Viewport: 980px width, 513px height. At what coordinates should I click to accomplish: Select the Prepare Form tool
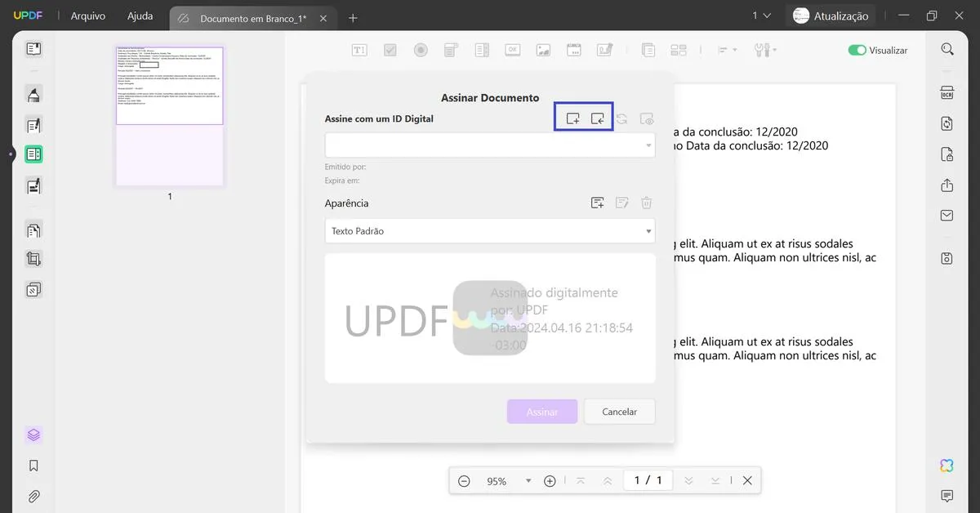[33, 154]
